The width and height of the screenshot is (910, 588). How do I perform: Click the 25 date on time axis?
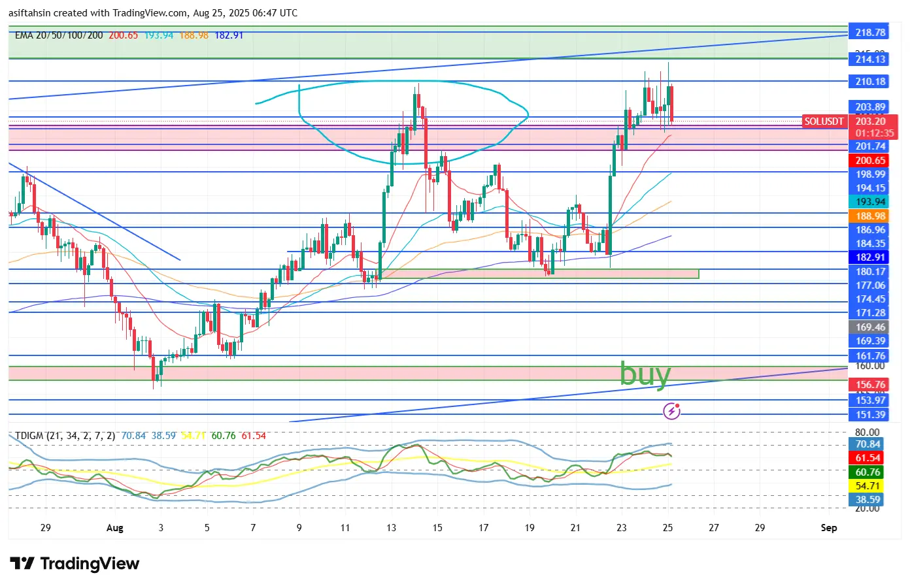pos(667,528)
